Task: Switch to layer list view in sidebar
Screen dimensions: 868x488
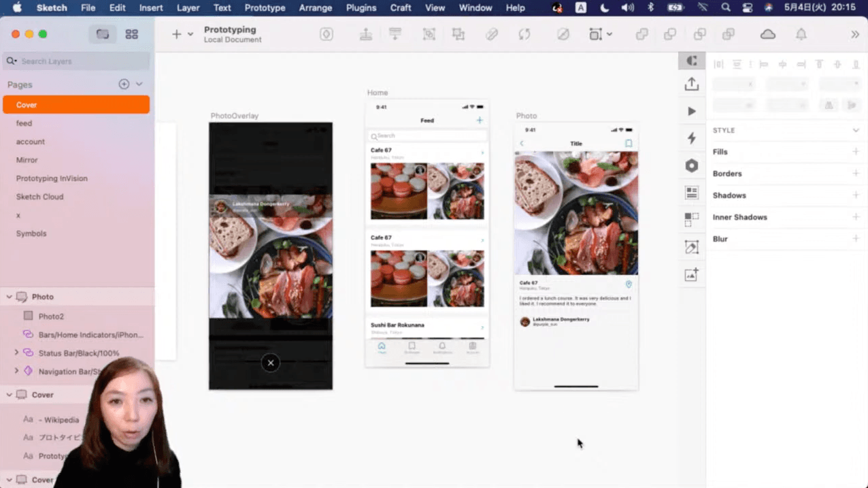Action: tap(103, 34)
